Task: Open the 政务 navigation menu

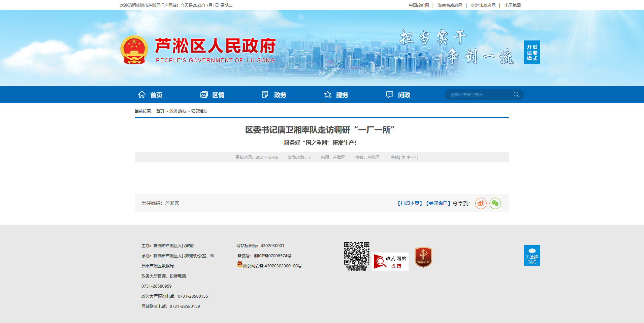Action: tap(274, 95)
